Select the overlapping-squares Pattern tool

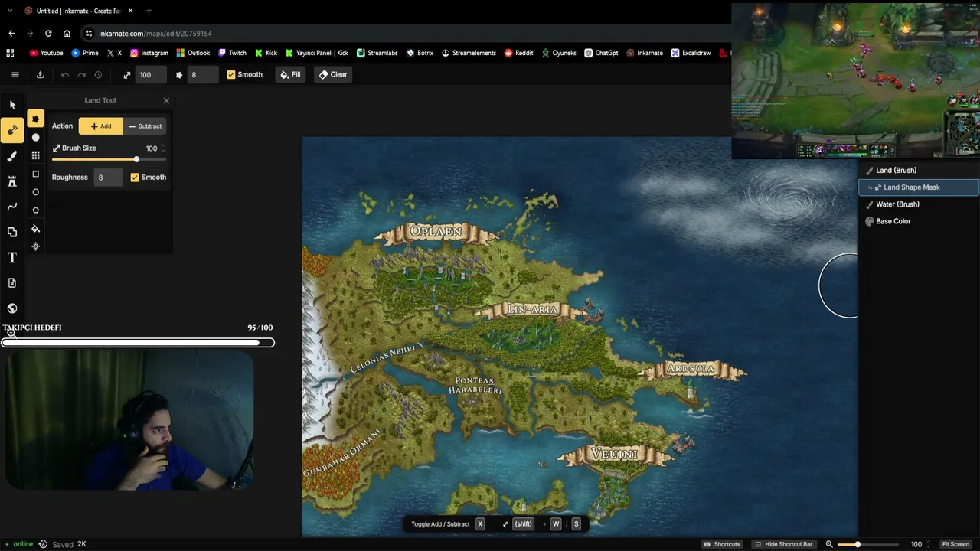click(12, 232)
